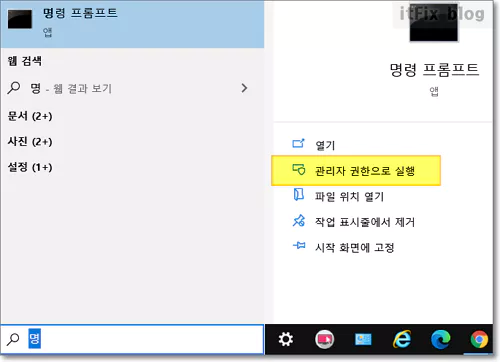The image size is (500, 362).
Task: Click the 명령 프롬프트 app icon in results
Action: (20, 19)
